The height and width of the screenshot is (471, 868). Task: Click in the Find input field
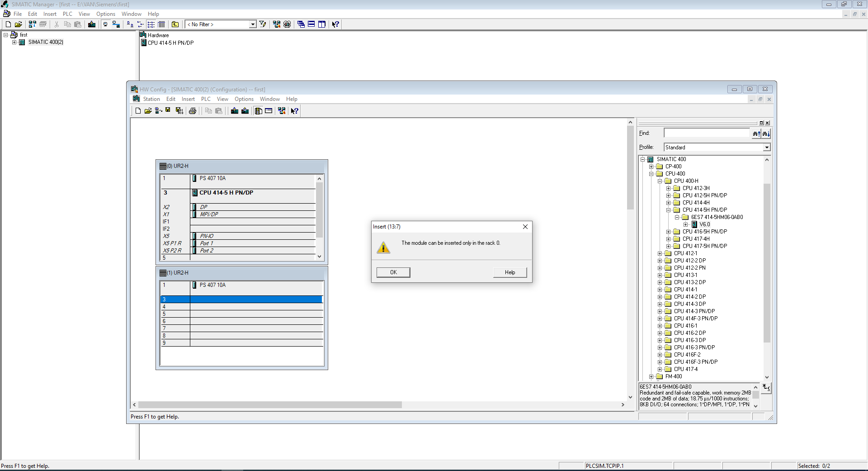click(x=706, y=133)
